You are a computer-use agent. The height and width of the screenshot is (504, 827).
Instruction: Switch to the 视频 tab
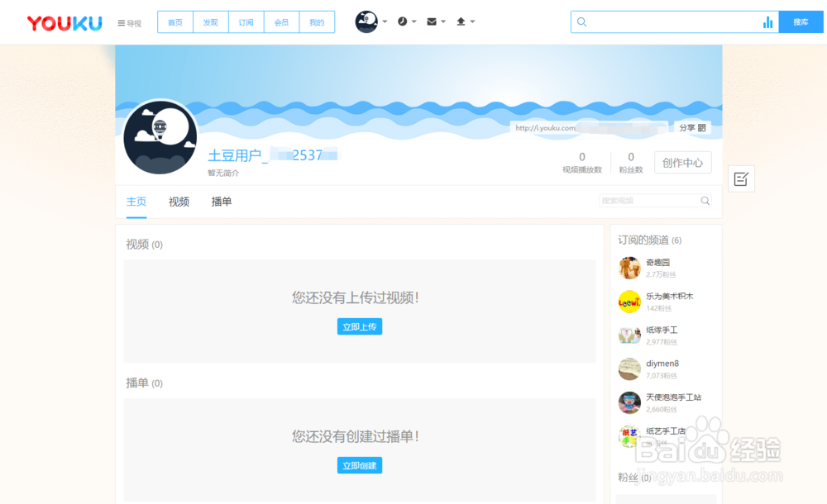[179, 202]
